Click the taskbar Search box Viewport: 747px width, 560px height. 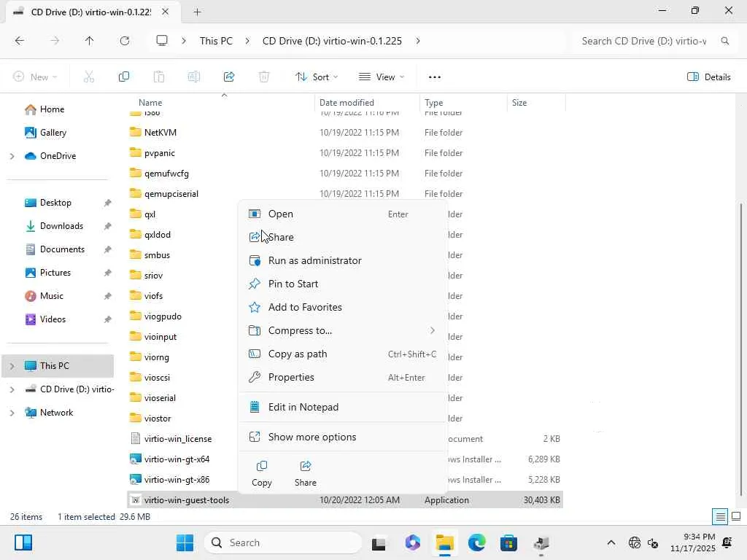click(283, 542)
